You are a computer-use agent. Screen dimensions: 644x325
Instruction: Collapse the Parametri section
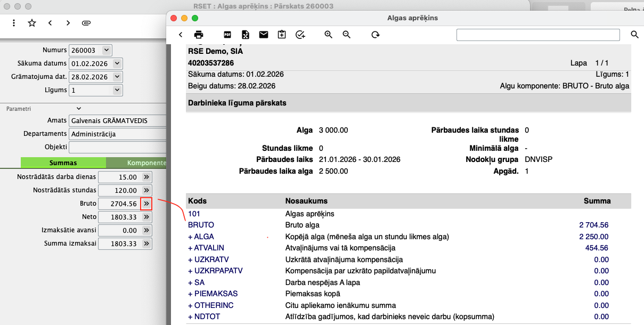79,109
